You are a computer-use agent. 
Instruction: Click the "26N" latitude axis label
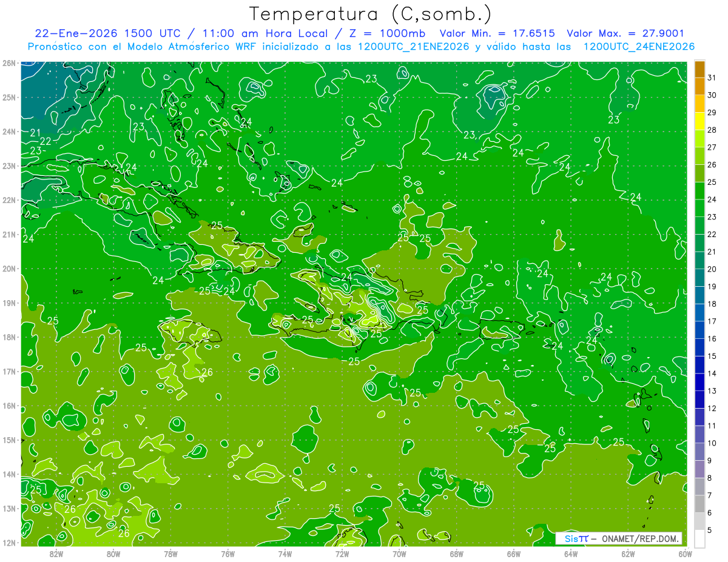(8, 63)
